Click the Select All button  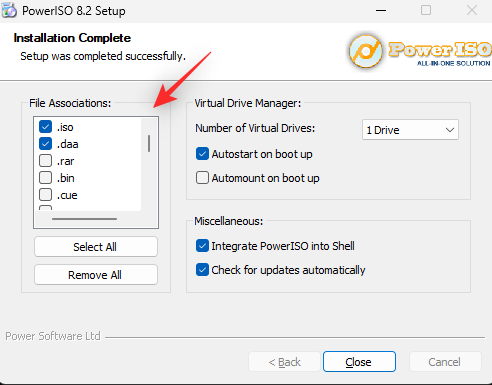click(x=96, y=247)
